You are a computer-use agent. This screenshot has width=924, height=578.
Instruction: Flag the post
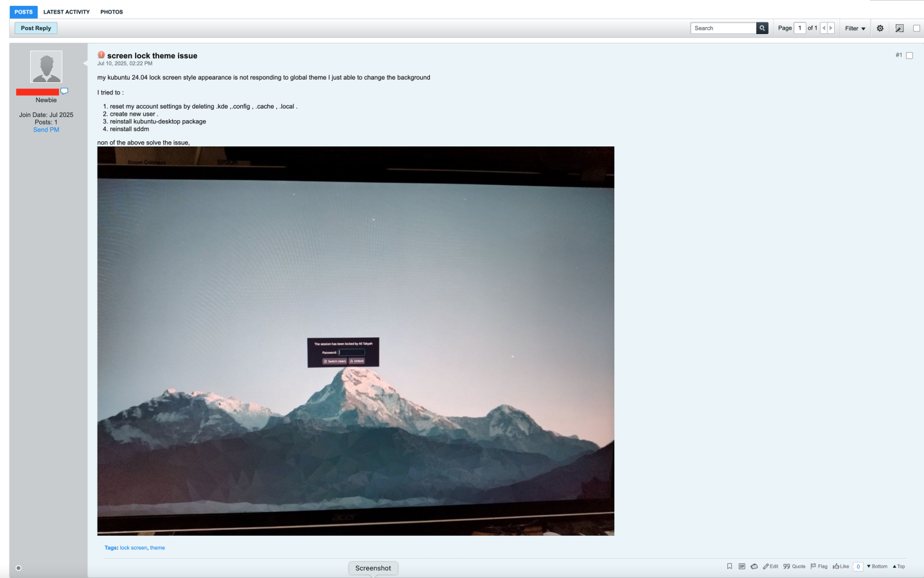[x=819, y=566]
